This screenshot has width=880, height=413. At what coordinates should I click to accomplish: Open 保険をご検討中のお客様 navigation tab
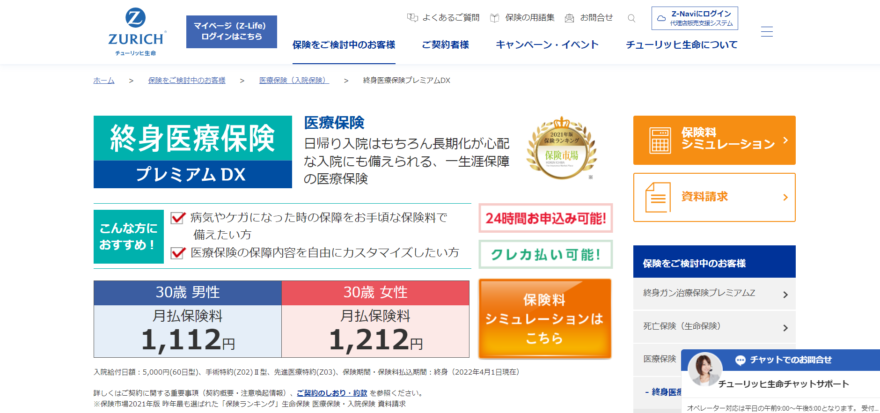(344, 45)
